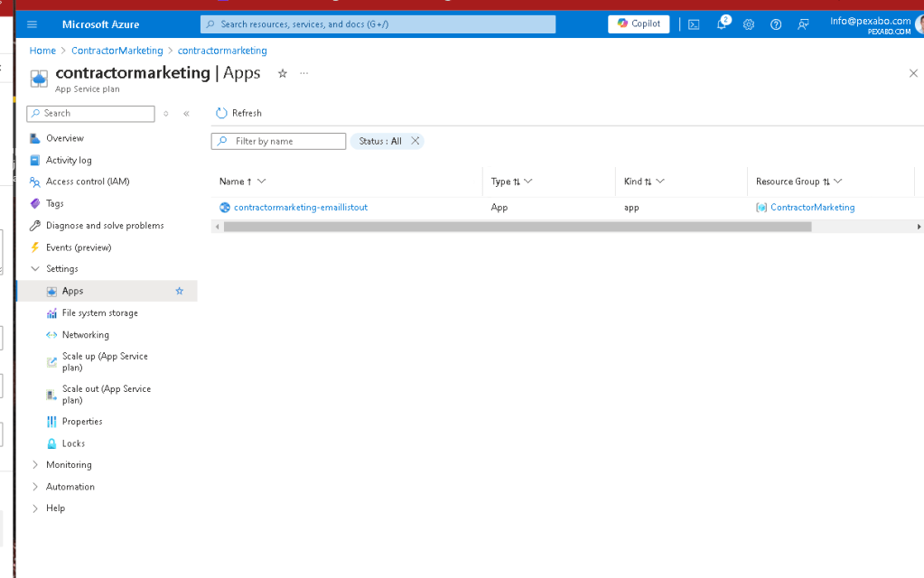
Task: Open the help question mark icon
Action: tap(776, 24)
